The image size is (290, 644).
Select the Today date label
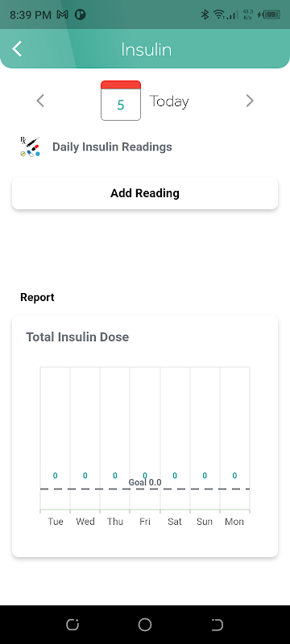tap(169, 101)
